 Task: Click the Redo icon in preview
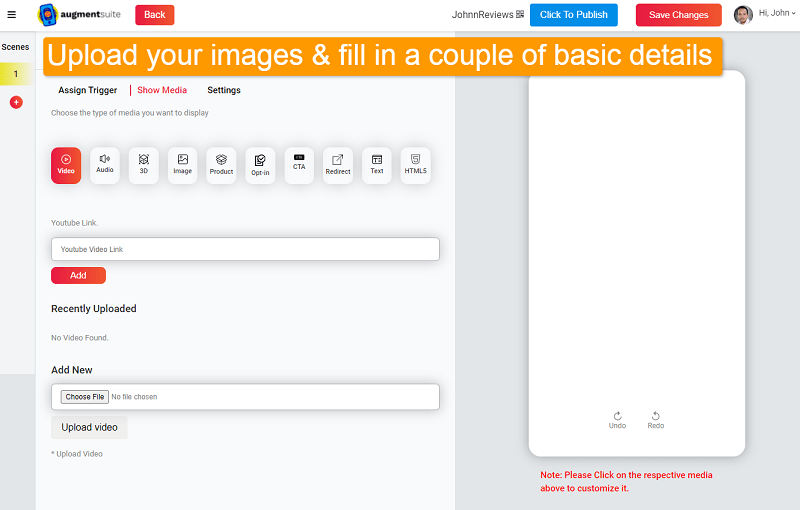pos(655,419)
